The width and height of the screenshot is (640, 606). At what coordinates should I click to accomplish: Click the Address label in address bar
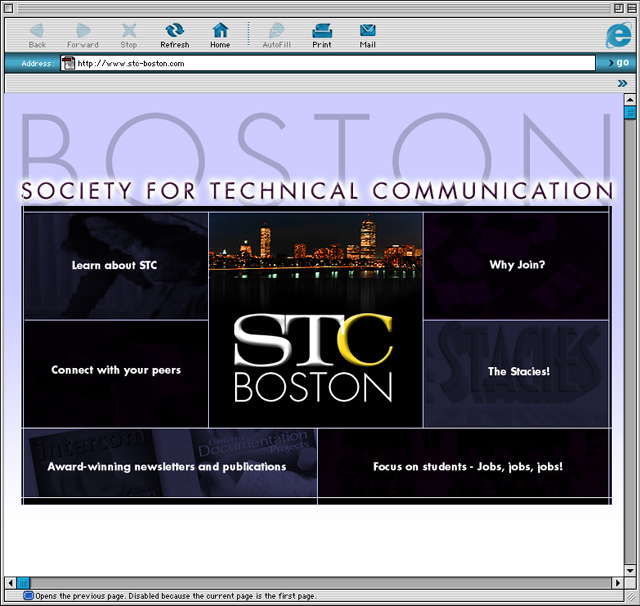point(38,63)
